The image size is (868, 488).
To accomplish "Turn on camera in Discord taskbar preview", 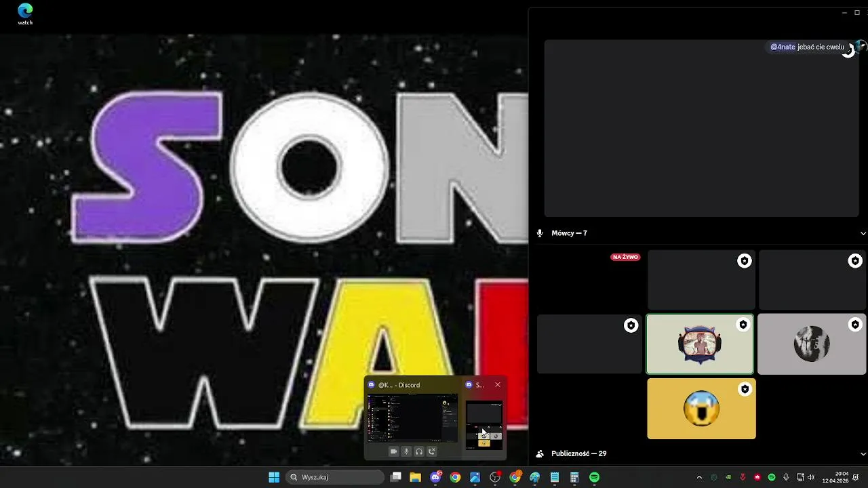I will 393,451.
